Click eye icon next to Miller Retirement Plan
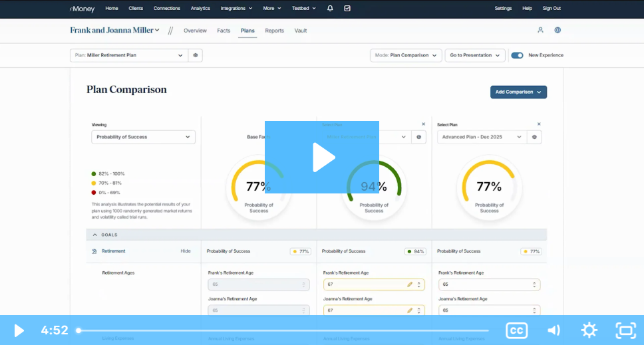This screenshot has width=644, height=345. [x=196, y=55]
